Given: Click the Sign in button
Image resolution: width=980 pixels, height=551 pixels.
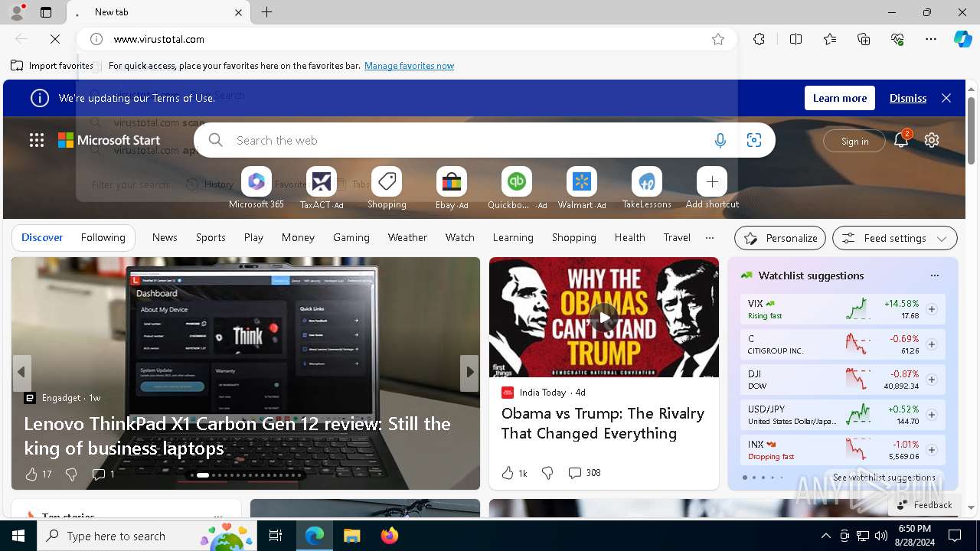Looking at the screenshot, I should click(x=854, y=141).
